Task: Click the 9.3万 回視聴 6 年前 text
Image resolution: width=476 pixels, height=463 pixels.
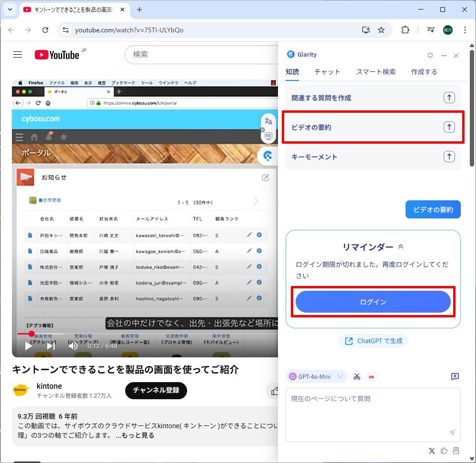Action: (x=47, y=416)
